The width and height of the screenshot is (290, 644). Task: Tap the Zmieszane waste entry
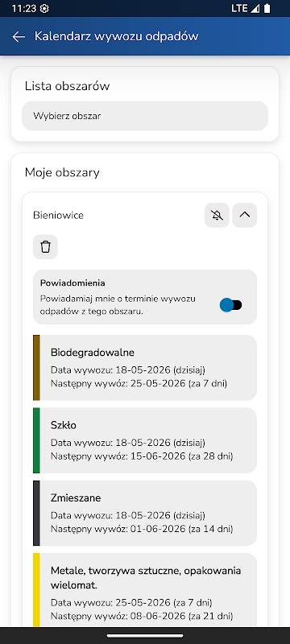coord(145,514)
